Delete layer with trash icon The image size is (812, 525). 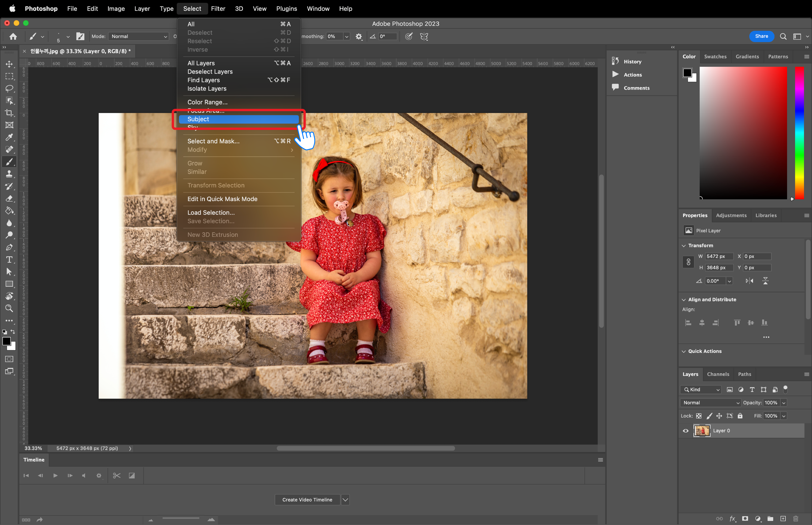796,519
